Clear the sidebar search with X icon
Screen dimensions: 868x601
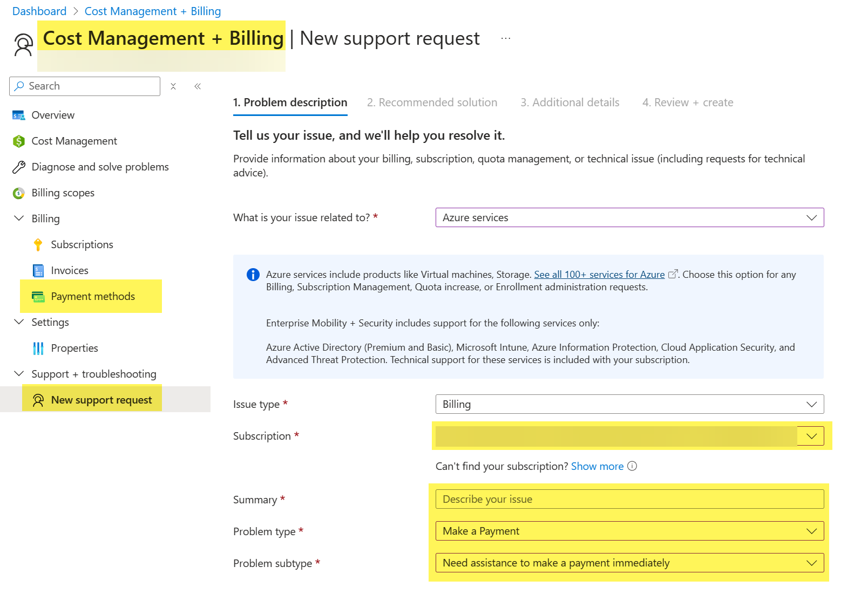(x=173, y=86)
